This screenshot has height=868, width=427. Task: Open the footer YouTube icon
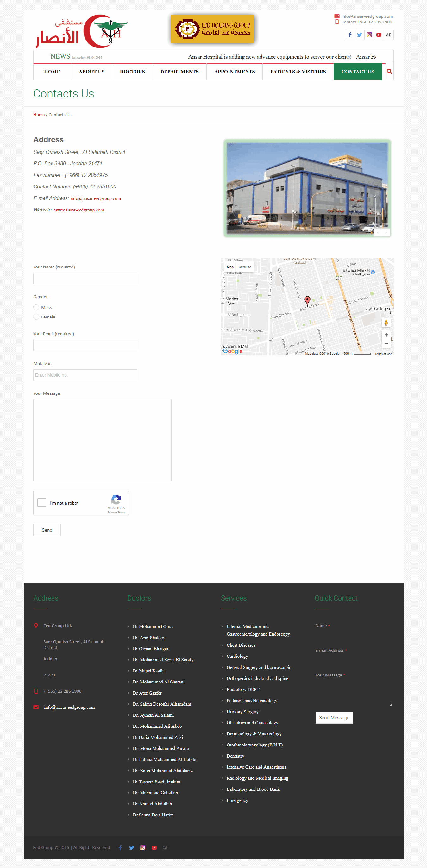154,847
